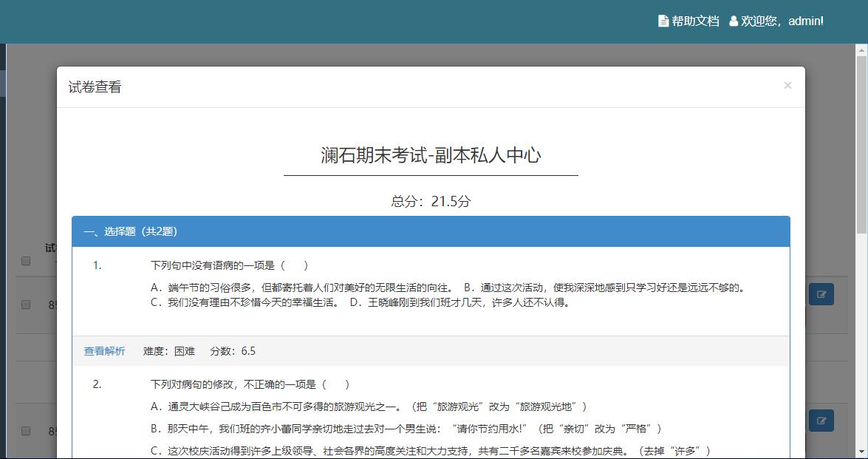
Task: Click the 总分：21.5分 score label
Action: coord(431,201)
